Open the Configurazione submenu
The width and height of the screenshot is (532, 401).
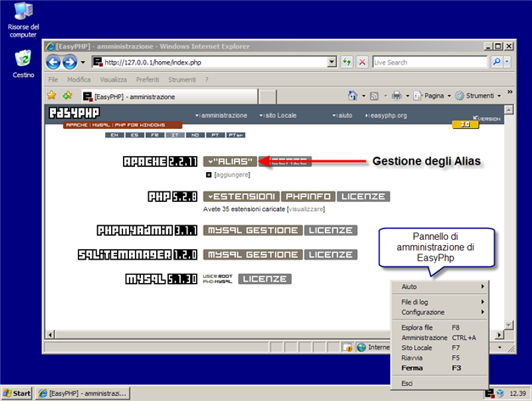[440, 312]
